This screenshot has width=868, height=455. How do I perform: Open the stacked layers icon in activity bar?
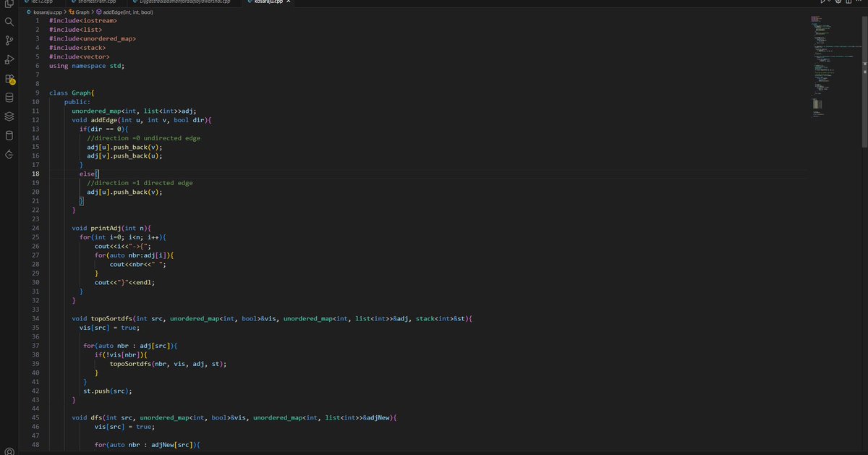pyautogui.click(x=9, y=116)
